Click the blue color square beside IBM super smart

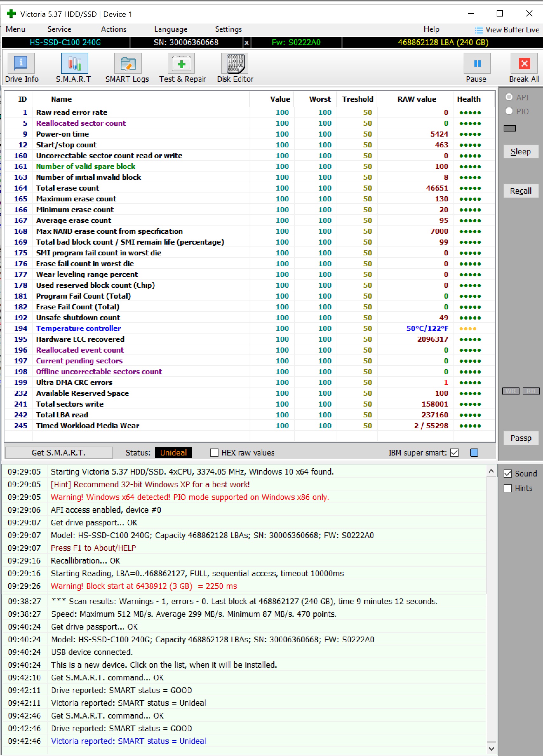474,453
